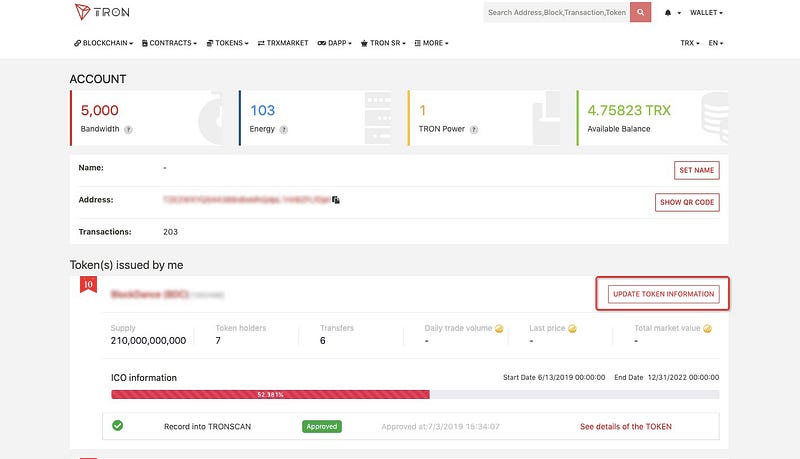Click the Approved status badge
Screen dimensions: 800x459
[x=321, y=426]
